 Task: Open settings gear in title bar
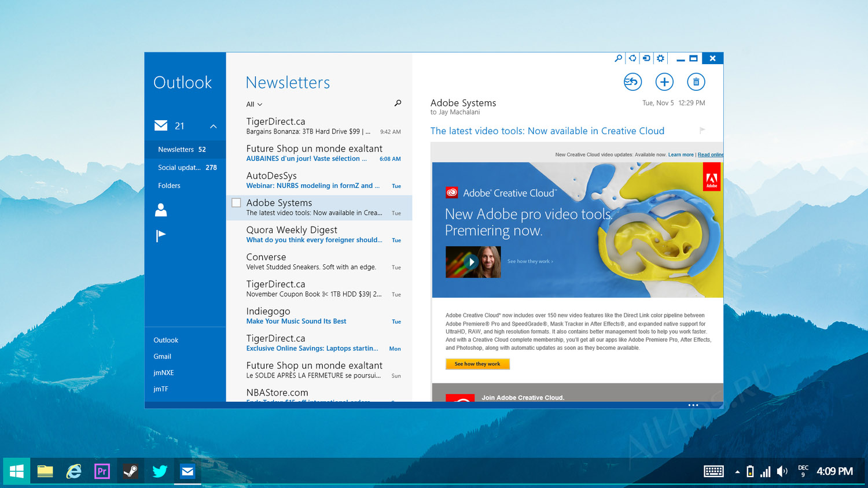660,58
